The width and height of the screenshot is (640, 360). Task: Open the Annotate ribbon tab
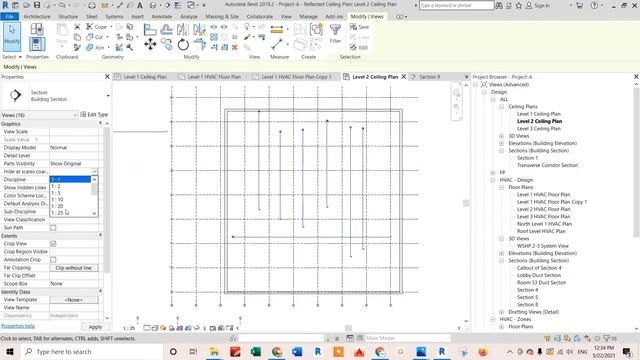162,17
